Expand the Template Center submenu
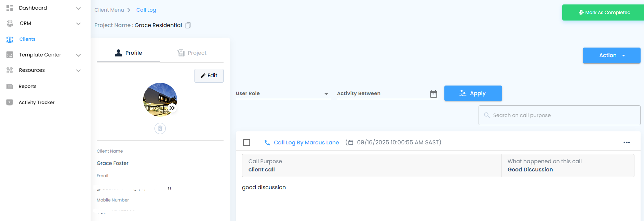The width and height of the screenshot is (644, 221). 78,55
